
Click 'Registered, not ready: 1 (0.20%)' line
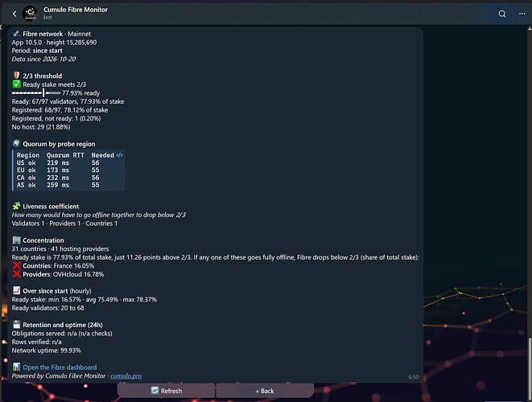pos(56,118)
